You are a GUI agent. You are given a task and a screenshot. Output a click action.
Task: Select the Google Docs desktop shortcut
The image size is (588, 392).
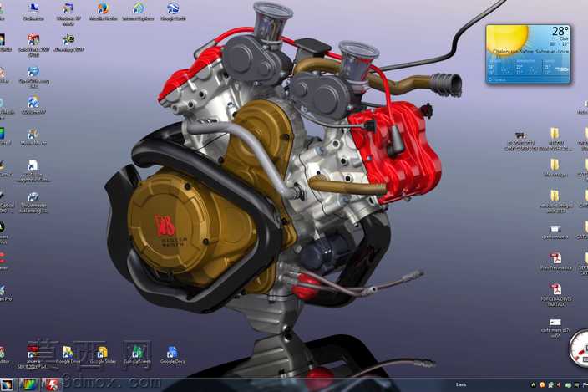tap(172, 354)
